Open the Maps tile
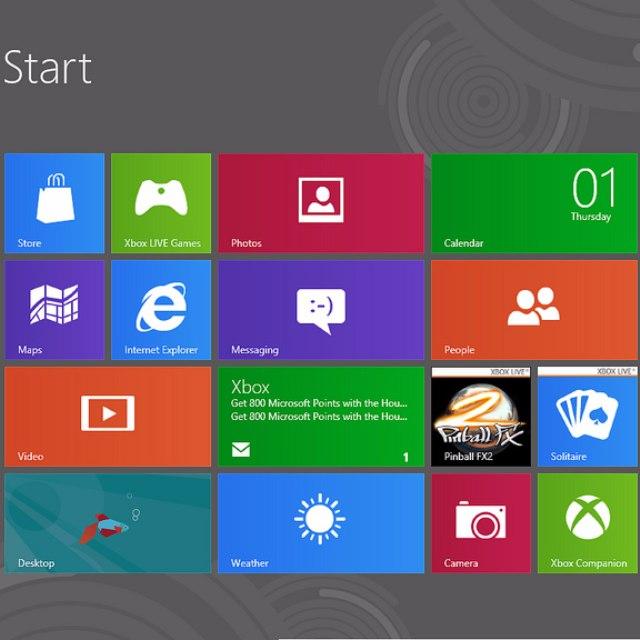Viewport: 640px width, 640px height. (54, 310)
